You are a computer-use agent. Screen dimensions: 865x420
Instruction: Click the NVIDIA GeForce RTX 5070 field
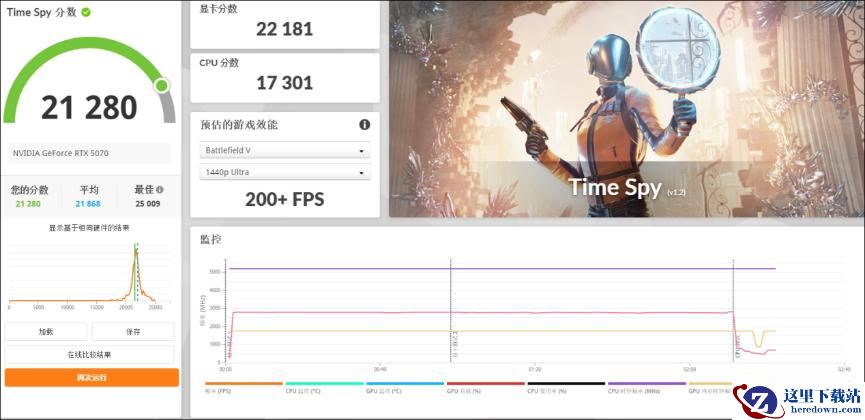[x=90, y=153]
